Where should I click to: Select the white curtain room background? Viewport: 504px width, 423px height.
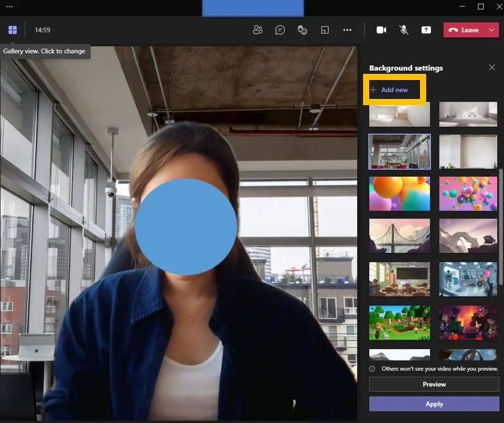[x=468, y=152]
